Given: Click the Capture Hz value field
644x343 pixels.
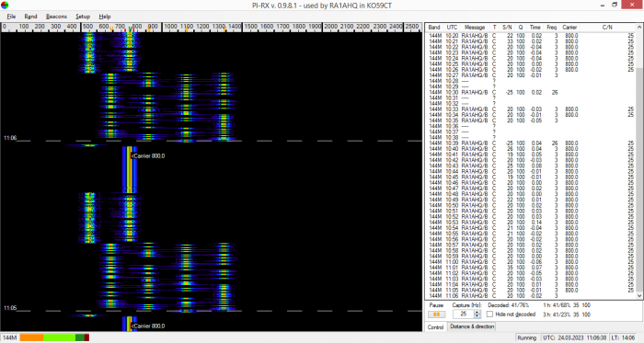Looking at the screenshot, I should [464, 314].
